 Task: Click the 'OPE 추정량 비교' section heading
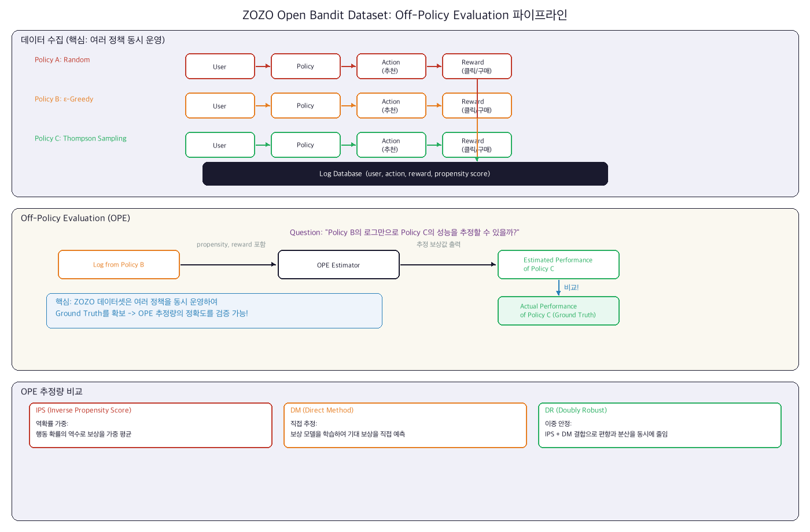point(51,391)
